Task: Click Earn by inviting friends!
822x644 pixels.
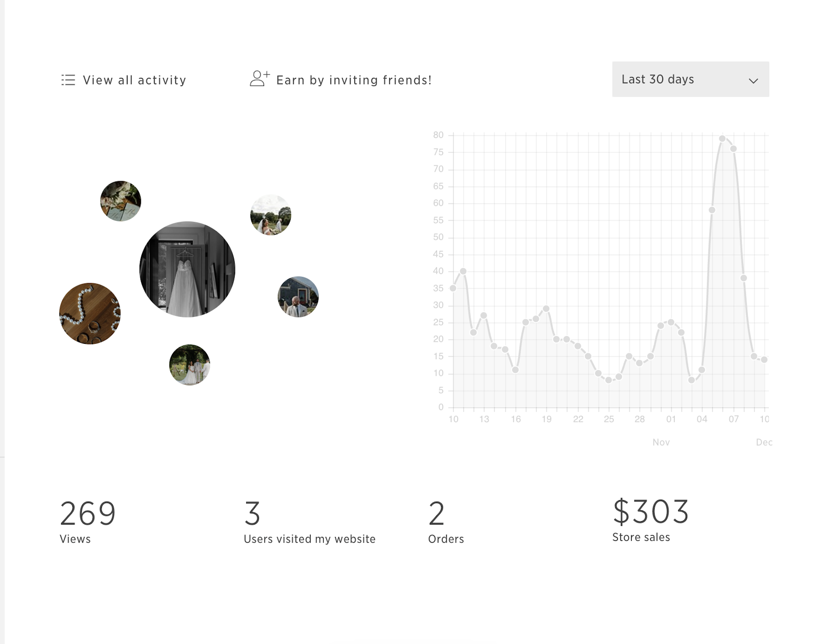Action: click(x=354, y=80)
